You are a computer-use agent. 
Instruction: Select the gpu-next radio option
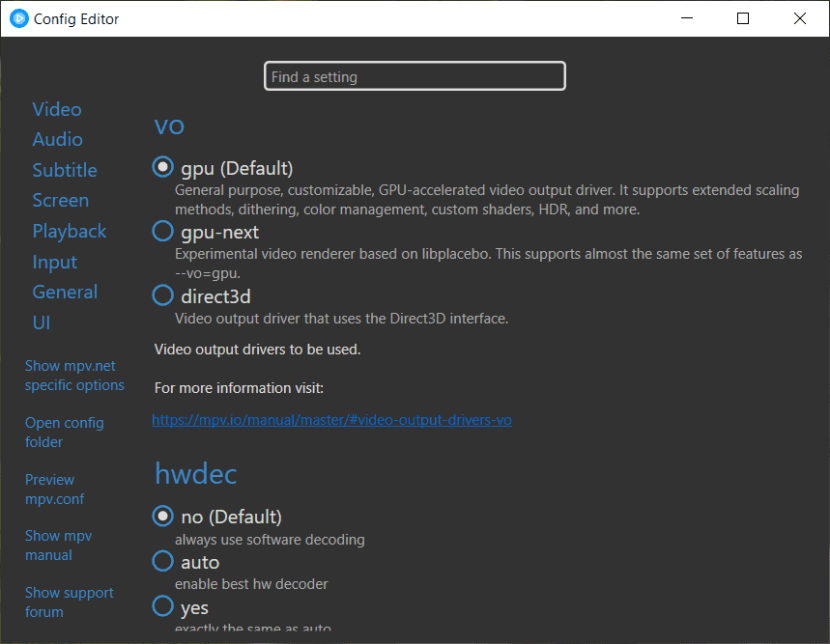pyautogui.click(x=163, y=232)
